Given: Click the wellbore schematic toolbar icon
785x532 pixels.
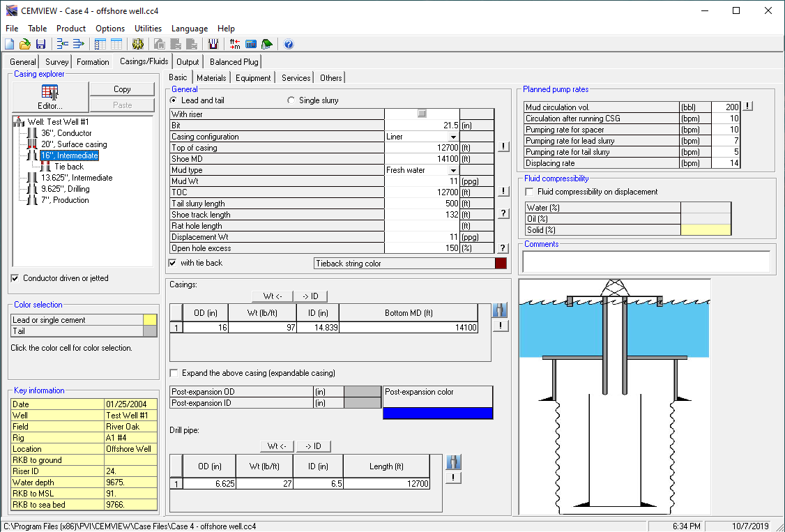Looking at the screenshot, I should coord(213,44).
